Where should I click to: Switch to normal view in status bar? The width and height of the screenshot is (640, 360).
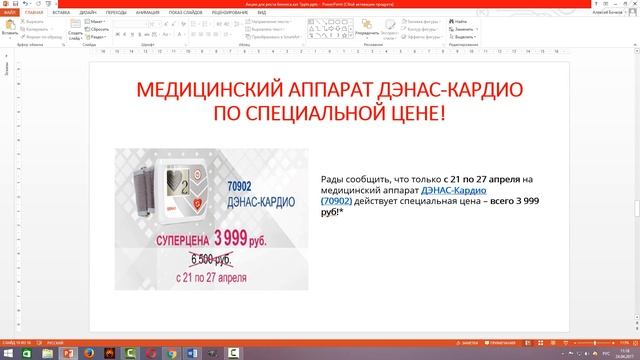tap(528, 343)
